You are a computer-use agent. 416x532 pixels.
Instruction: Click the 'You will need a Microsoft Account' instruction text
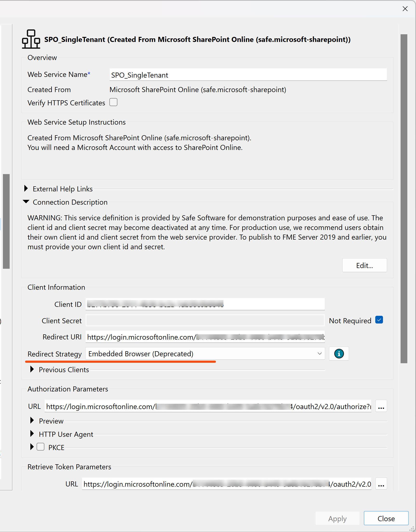coord(135,147)
